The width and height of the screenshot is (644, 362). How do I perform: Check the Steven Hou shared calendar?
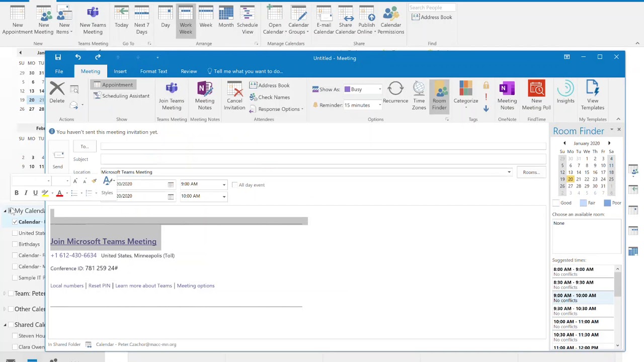(x=15, y=336)
